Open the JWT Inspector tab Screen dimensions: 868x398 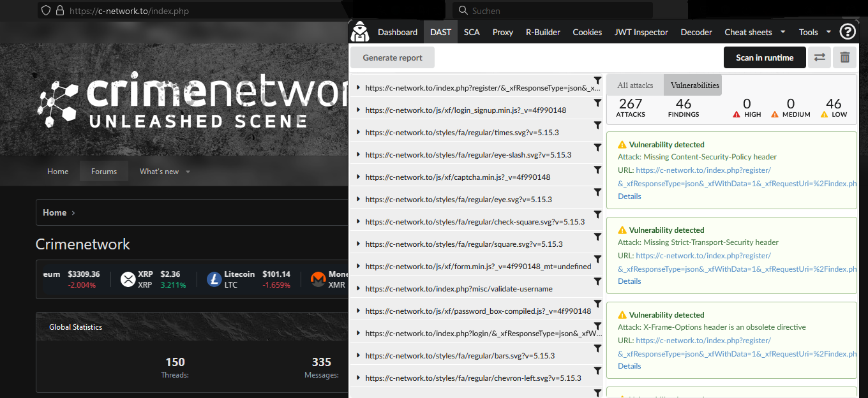tap(641, 32)
